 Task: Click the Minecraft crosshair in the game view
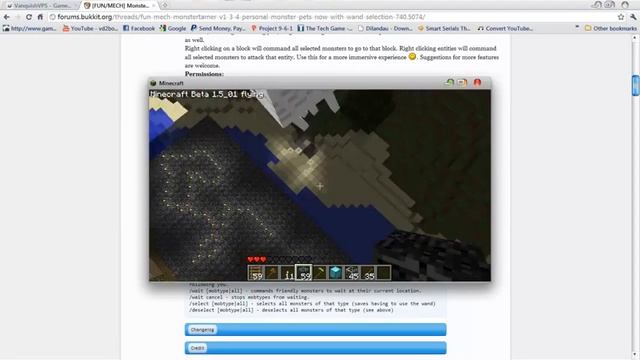click(320, 186)
